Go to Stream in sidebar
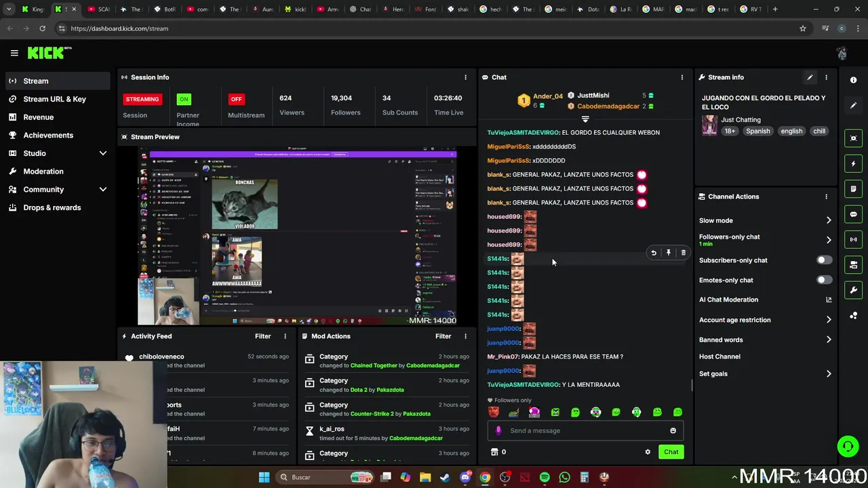This screenshot has height=488, width=868. pyautogui.click(x=58, y=81)
